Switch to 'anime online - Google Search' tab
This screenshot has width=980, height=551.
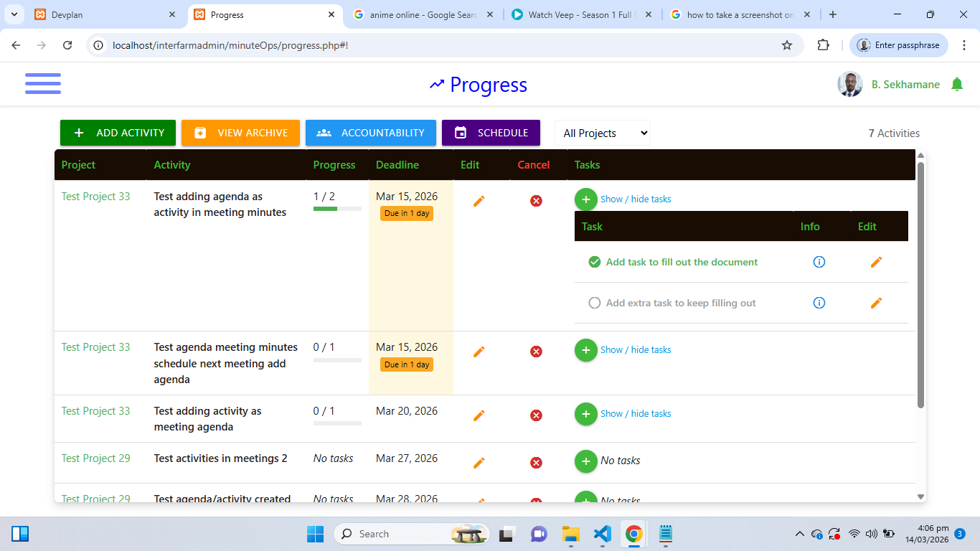423,14
